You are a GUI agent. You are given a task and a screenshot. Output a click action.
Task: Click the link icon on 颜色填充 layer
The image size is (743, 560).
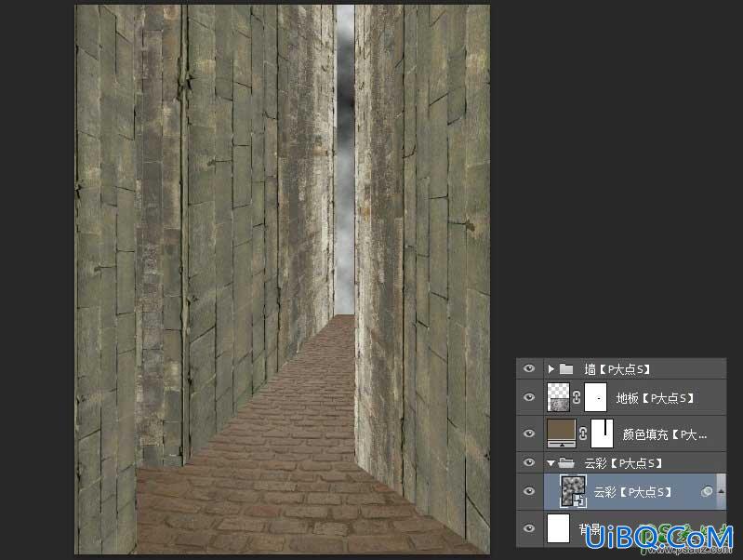coord(583,433)
